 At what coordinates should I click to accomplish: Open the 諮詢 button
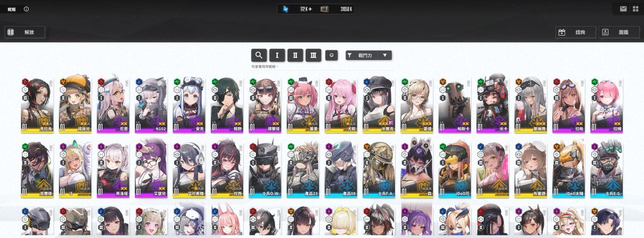pos(576,32)
